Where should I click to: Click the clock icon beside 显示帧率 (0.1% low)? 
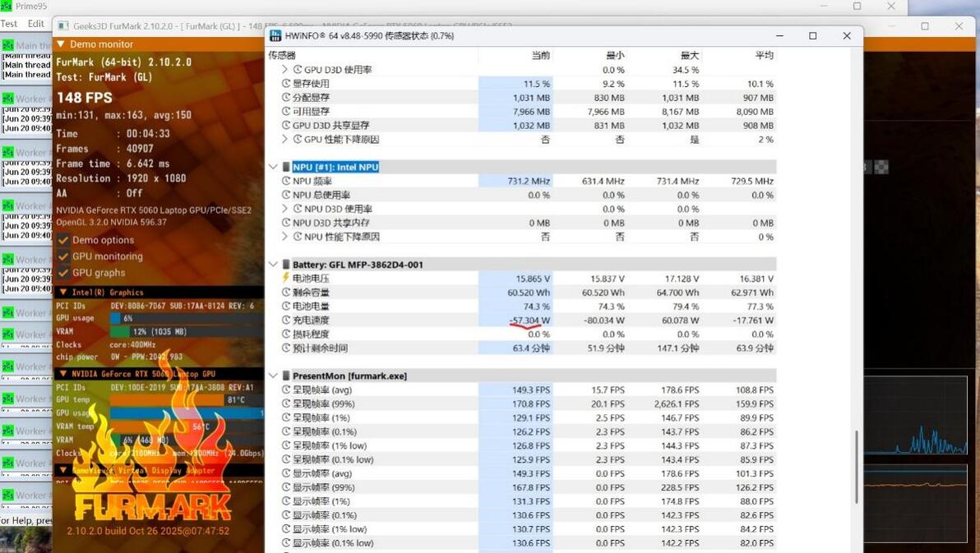286,543
